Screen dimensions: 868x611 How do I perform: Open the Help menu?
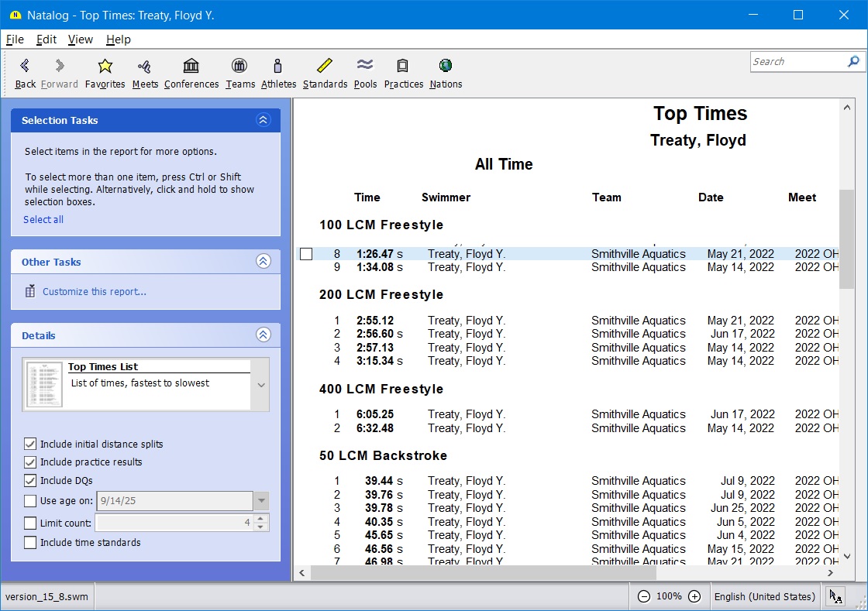tap(118, 39)
